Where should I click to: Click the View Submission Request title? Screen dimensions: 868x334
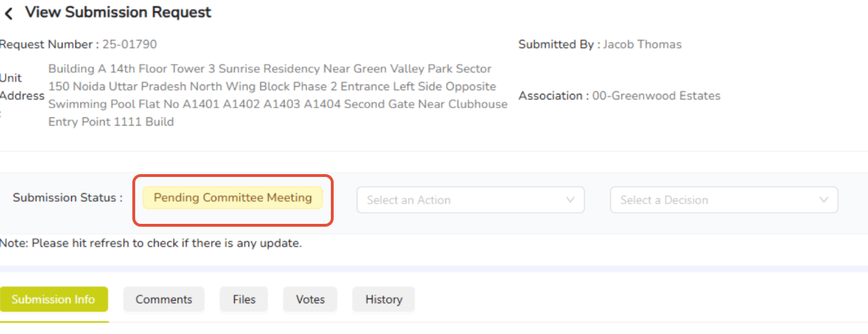(118, 13)
